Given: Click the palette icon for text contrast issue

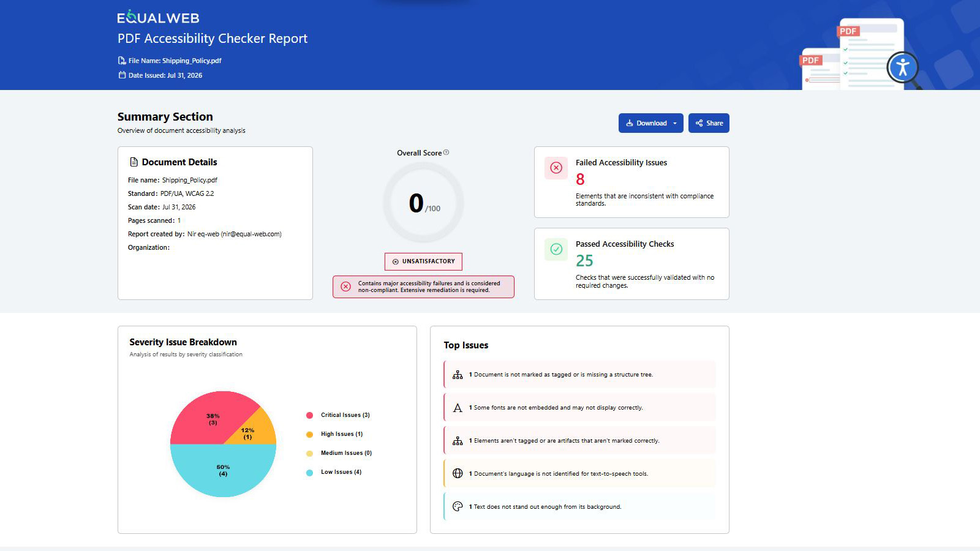Looking at the screenshot, I should tap(458, 506).
